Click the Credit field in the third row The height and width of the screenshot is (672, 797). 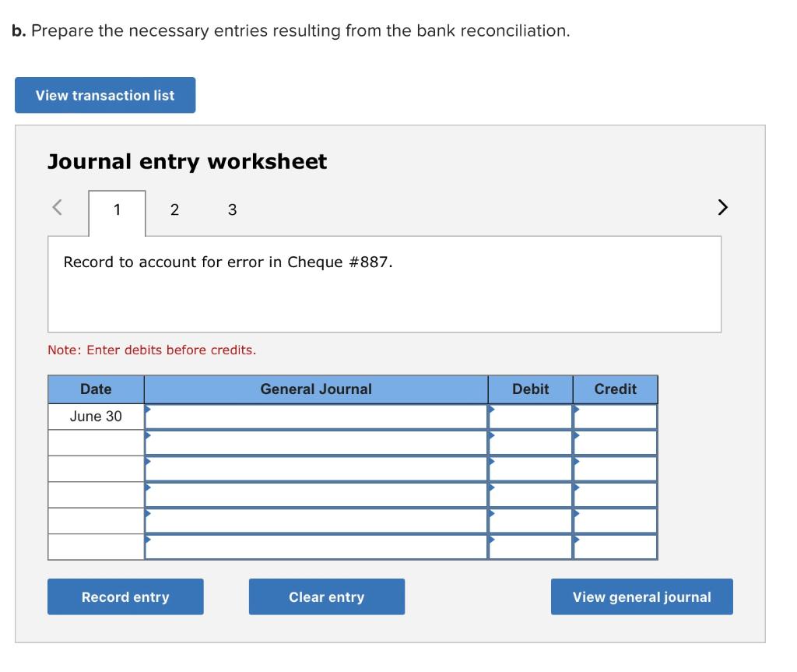pos(615,467)
